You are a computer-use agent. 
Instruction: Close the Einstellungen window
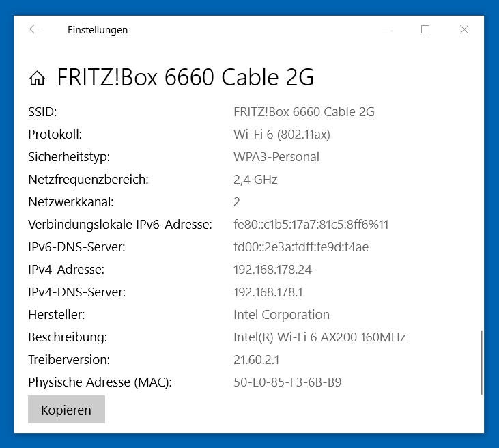(x=464, y=29)
